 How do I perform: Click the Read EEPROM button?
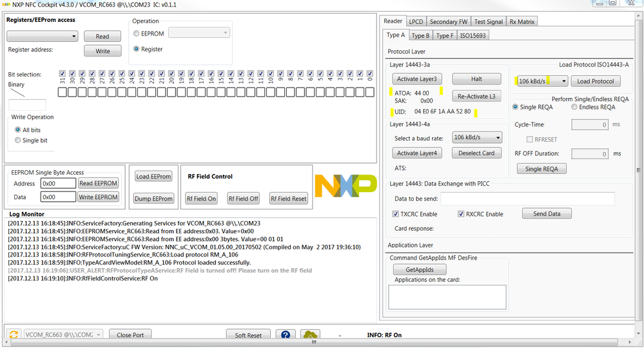pos(98,183)
